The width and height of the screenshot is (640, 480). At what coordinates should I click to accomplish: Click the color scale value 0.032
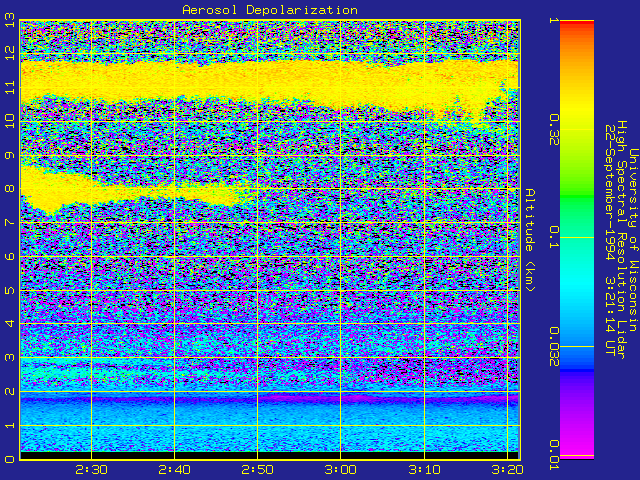[554, 347]
